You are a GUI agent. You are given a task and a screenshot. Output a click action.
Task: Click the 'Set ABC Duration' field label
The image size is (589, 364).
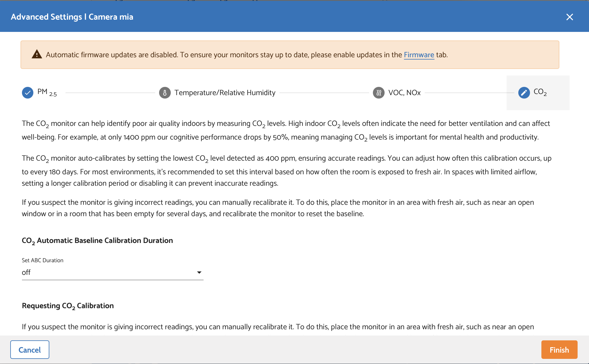click(42, 260)
